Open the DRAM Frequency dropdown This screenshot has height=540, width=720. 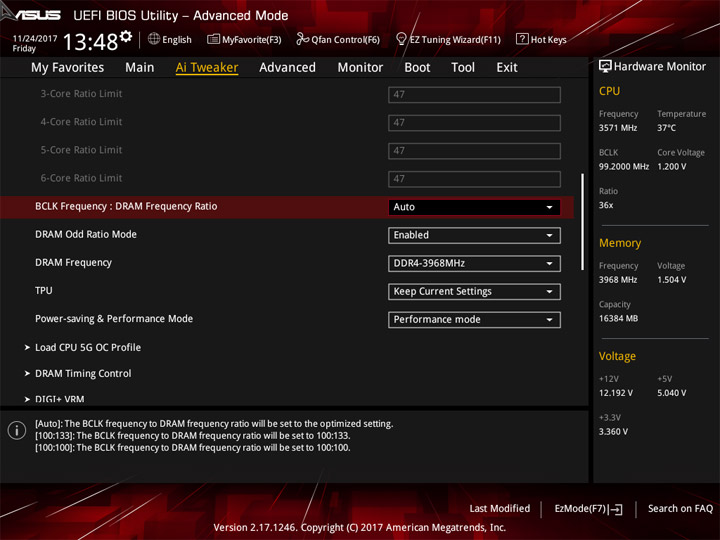click(474, 264)
